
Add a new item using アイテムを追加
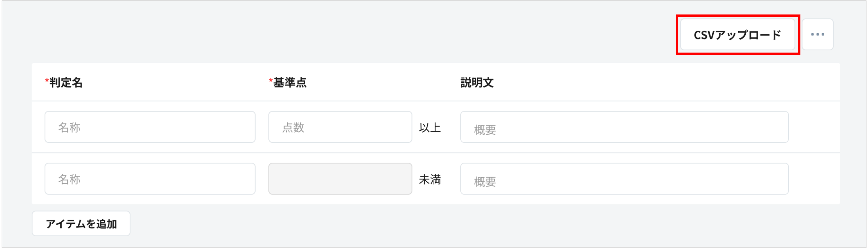[x=81, y=223]
